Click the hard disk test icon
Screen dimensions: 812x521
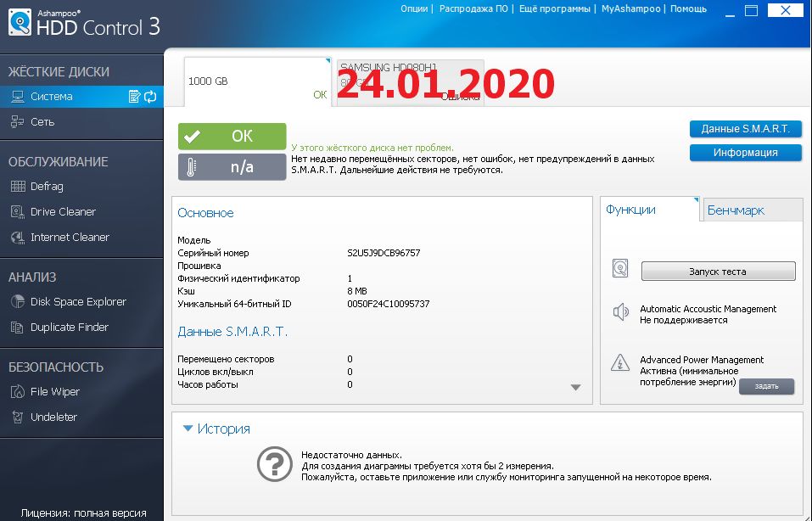coord(620,268)
